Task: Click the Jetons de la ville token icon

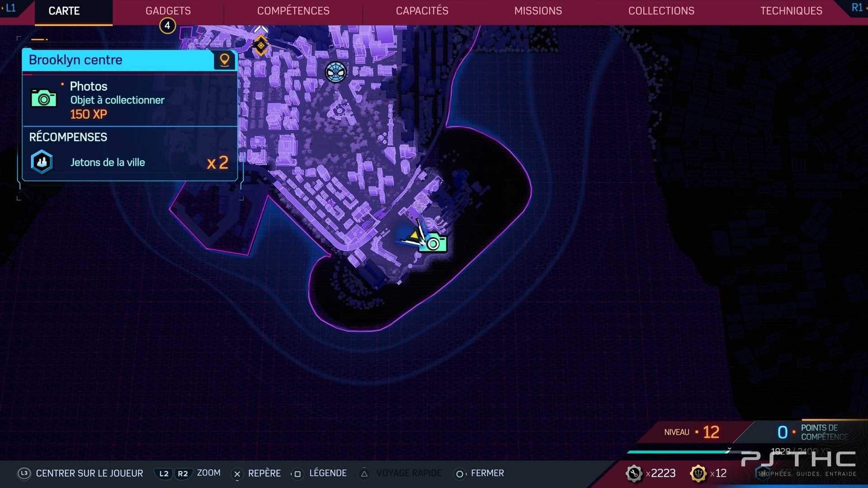Action: 42,162
